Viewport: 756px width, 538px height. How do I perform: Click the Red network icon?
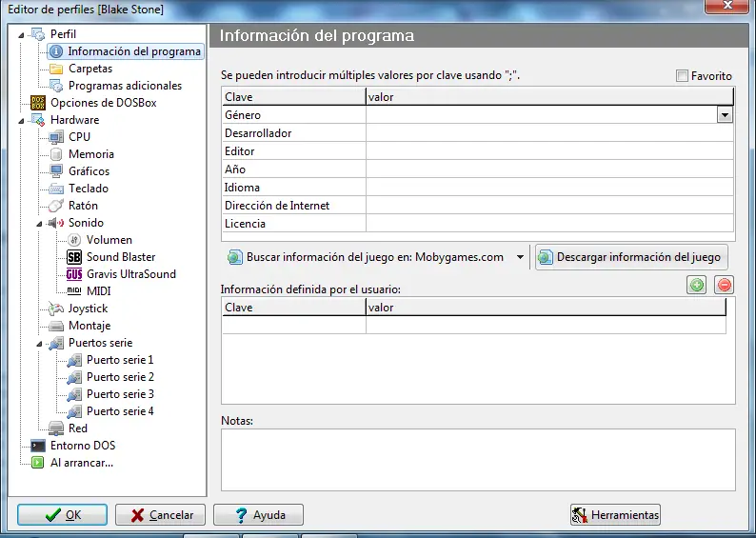pos(56,428)
